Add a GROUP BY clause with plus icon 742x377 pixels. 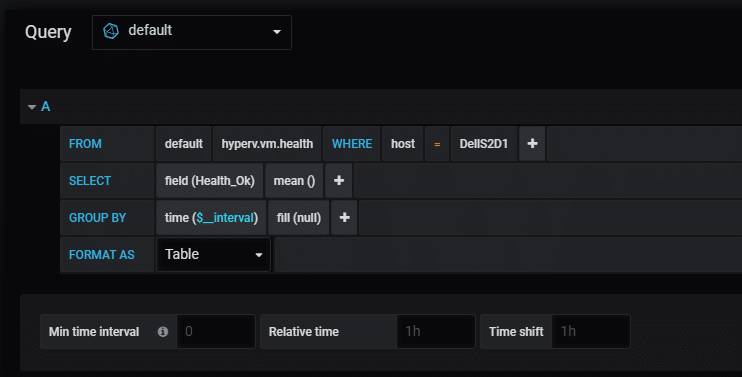click(x=344, y=217)
